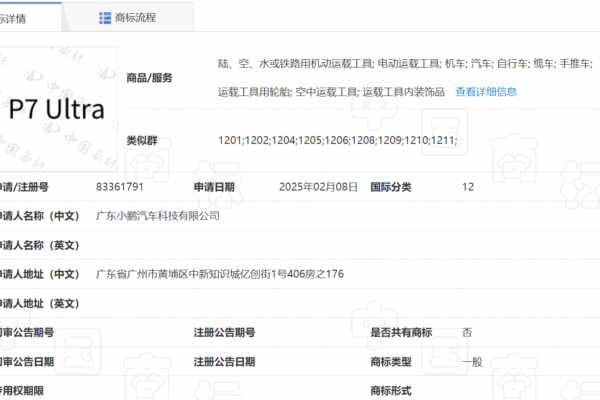Click the 申请/注册号 label
Screen dimensions: 600x400
(x=24, y=187)
